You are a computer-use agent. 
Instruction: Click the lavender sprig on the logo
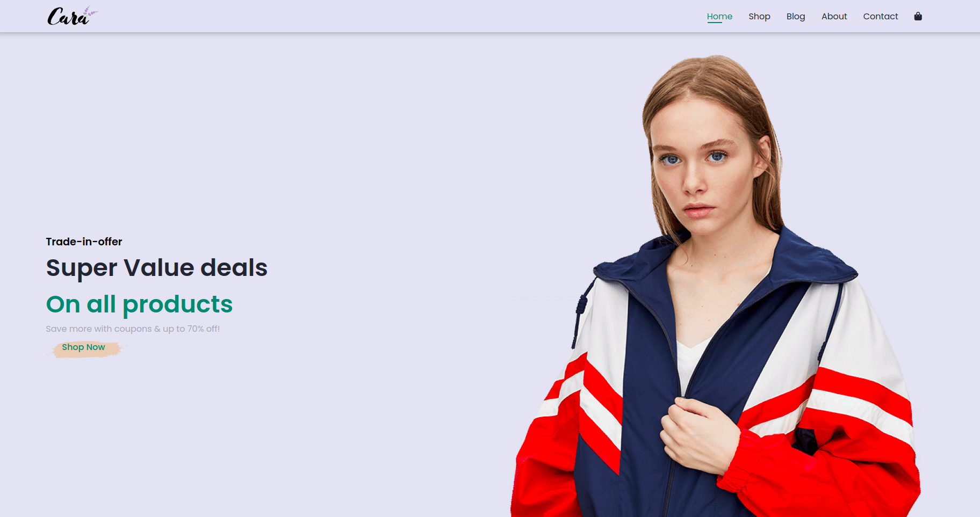[x=89, y=12]
